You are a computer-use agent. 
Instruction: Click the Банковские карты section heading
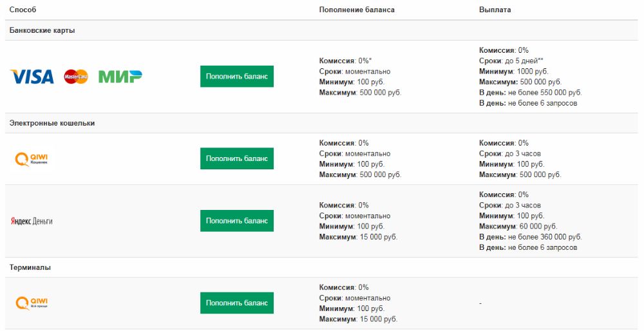(43, 30)
